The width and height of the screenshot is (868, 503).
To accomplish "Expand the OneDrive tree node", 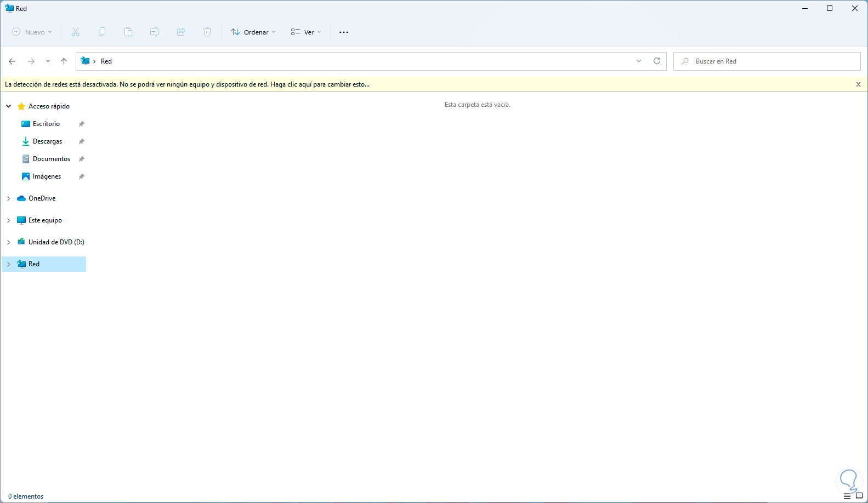I will pos(9,198).
